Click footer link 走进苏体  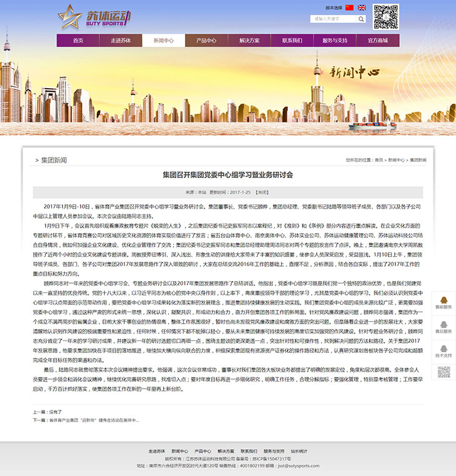click(157, 452)
